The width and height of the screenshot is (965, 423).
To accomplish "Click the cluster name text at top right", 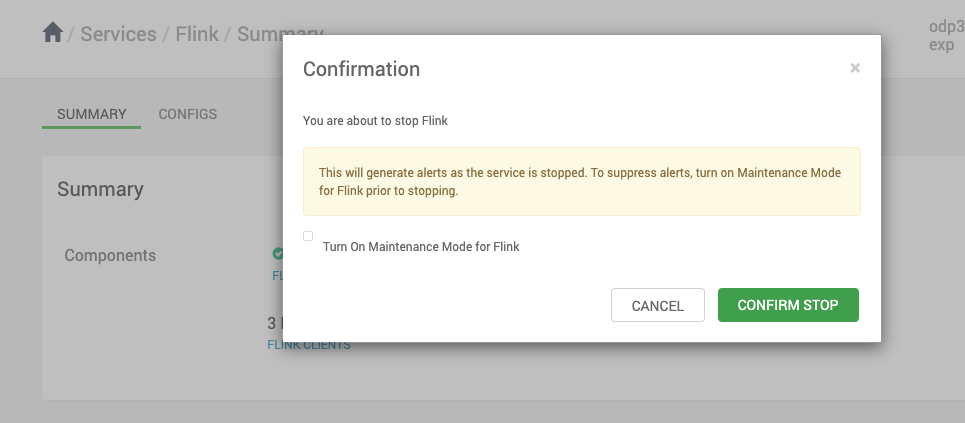I will [946, 37].
